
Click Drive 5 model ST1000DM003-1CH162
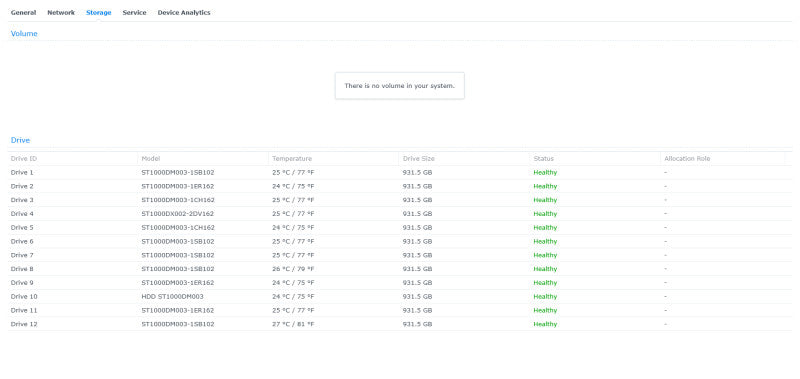(x=178, y=228)
